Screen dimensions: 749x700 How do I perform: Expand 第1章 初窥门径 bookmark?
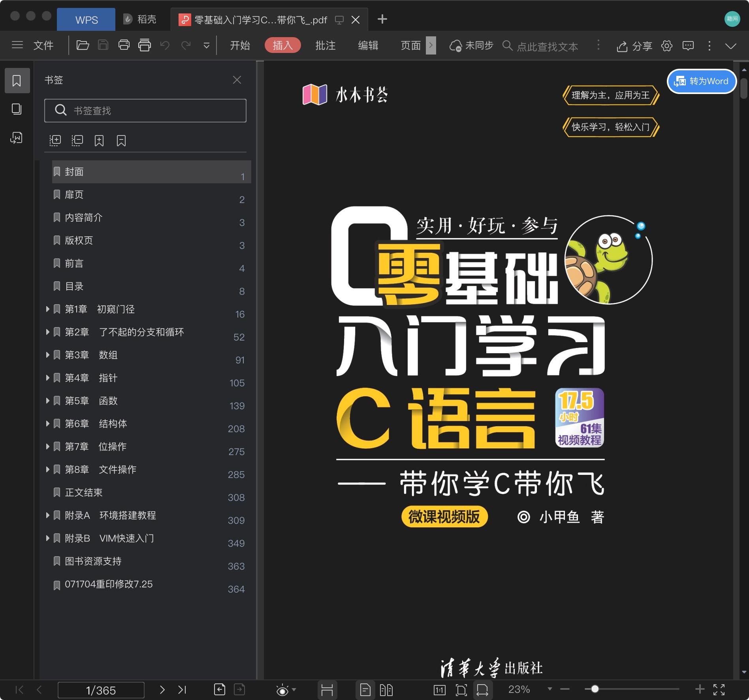tap(47, 309)
